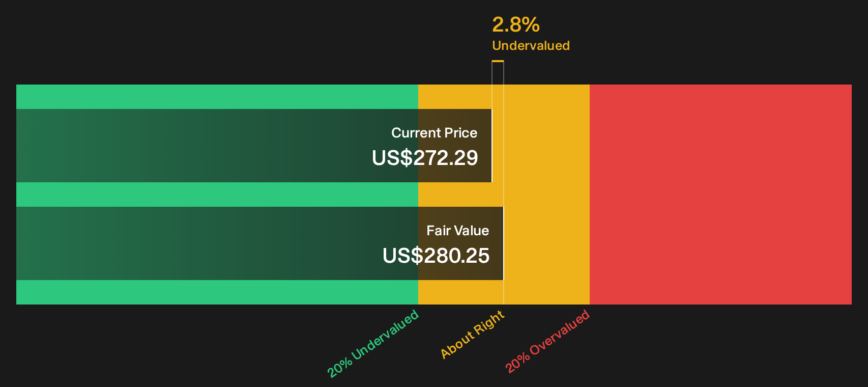
Task: Click the bright green undervalued strip at top
Action: click(x=217, y=97)
